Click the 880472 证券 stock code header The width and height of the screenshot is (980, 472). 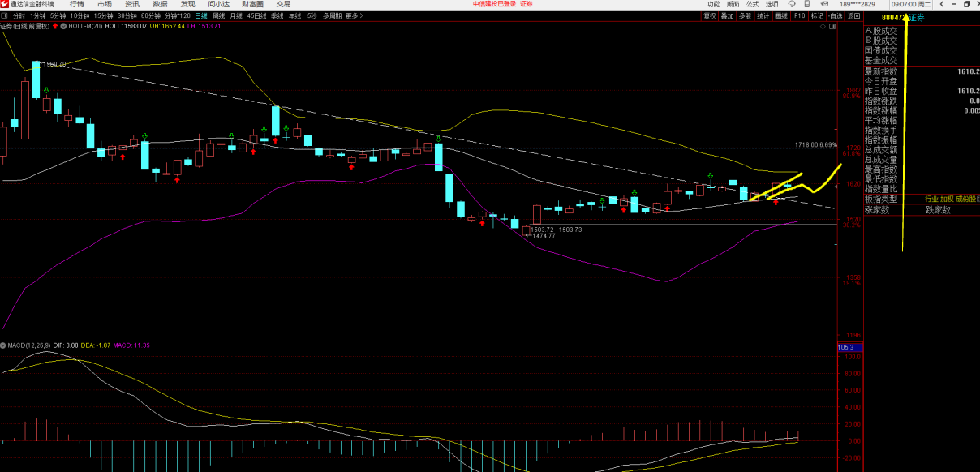[x=902, y=17]
